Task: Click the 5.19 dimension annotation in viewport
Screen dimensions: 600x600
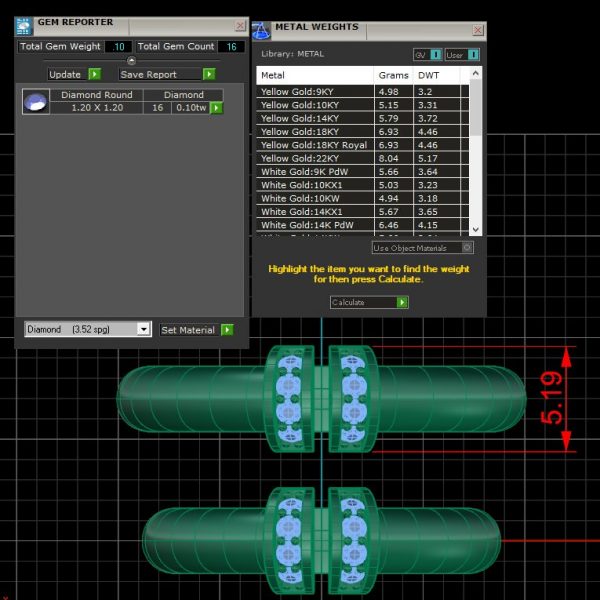Action: 551,398
